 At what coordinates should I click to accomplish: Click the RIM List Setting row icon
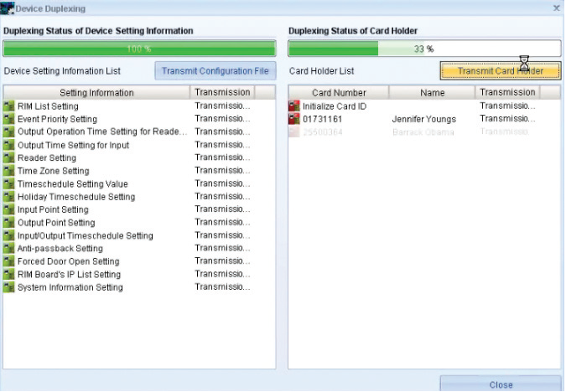9,106
